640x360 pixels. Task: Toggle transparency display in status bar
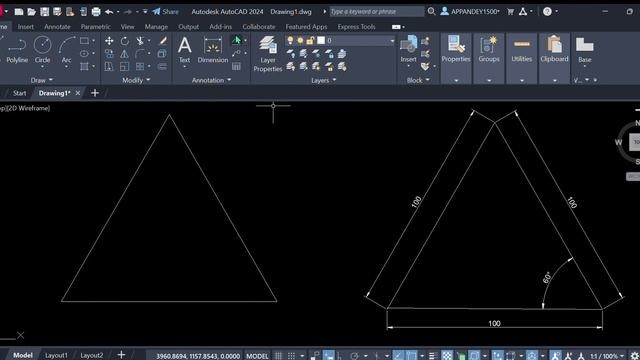coord(447,356)
